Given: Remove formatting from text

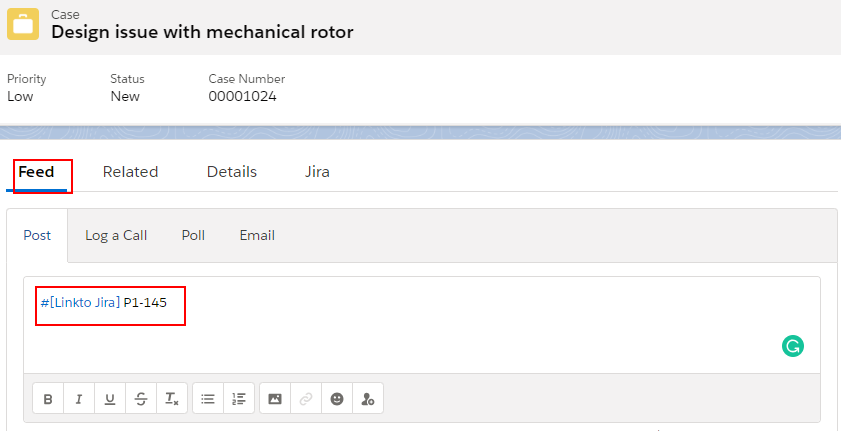Looking at the screenshot, I should (172, 398).
